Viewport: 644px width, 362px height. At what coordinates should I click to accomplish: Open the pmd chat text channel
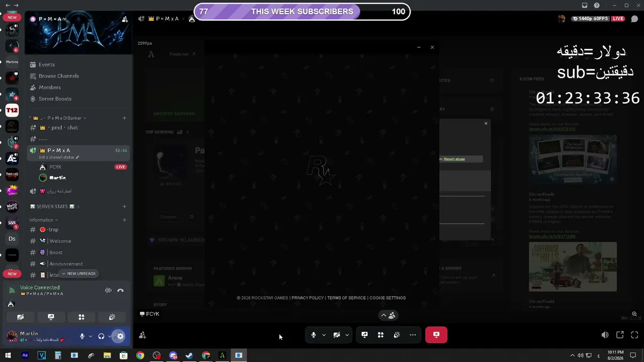click(x=78, y=128)
